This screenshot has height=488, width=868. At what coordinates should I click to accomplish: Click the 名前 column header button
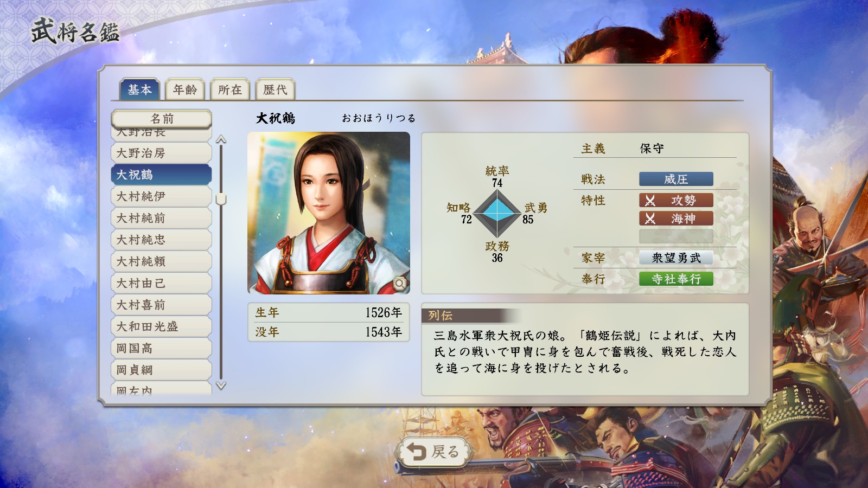(162, 119)
